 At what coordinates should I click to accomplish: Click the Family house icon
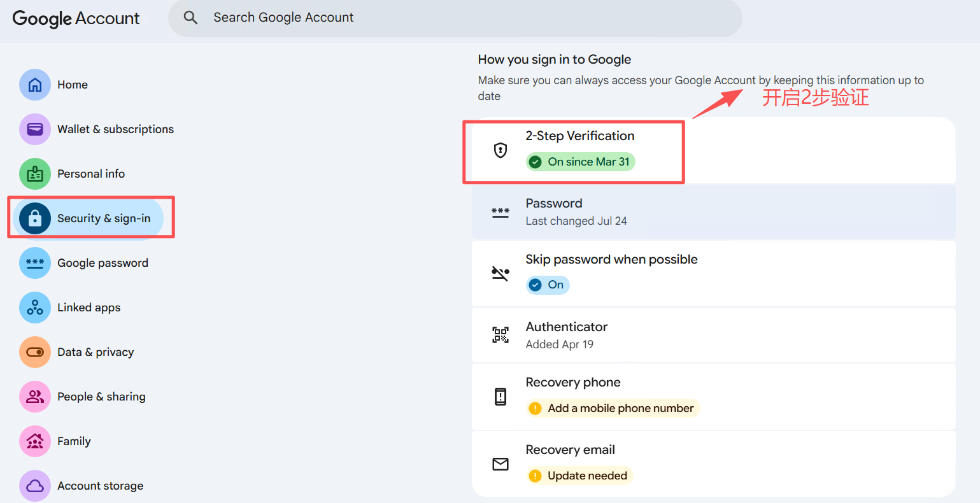click(35, 441)
